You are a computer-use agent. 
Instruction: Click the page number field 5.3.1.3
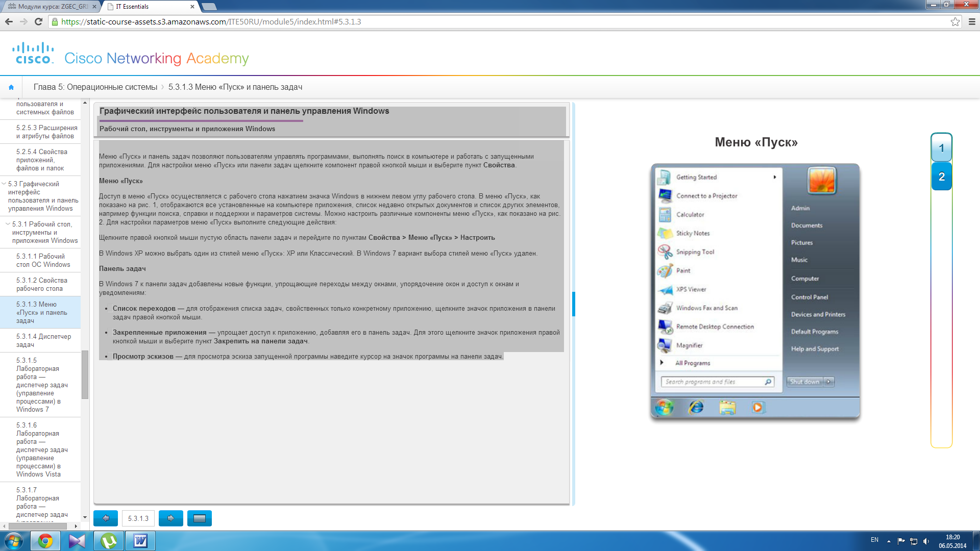[138, 518]
